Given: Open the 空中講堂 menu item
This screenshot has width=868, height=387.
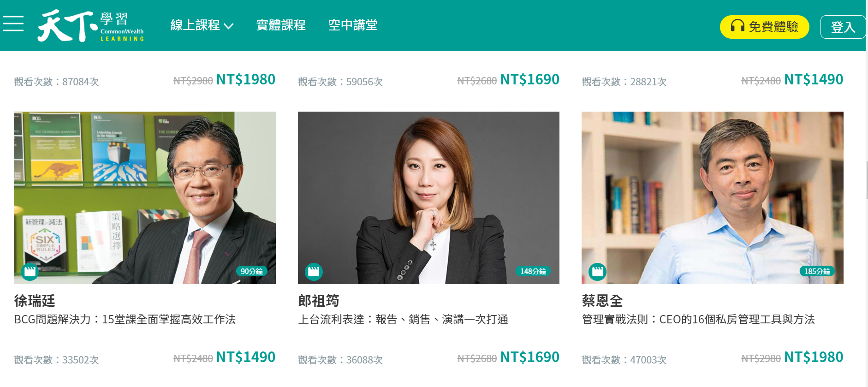Looking at the screenshot, I should point(353,25).
